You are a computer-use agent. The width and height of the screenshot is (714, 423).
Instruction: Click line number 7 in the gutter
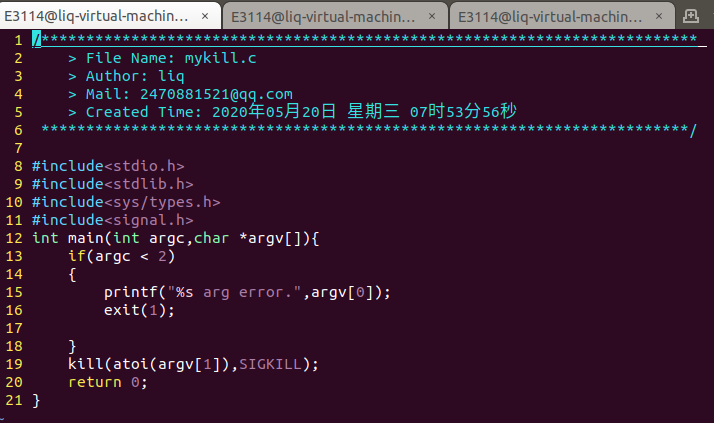pyautogui.click(x=18, y=148)
